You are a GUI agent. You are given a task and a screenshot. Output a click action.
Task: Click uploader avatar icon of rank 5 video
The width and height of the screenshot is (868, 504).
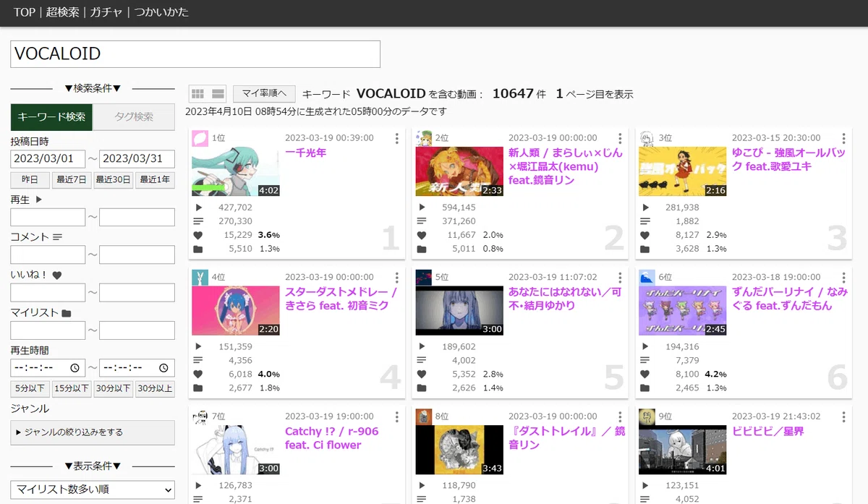pyautogui.click(x=424, y=278)
